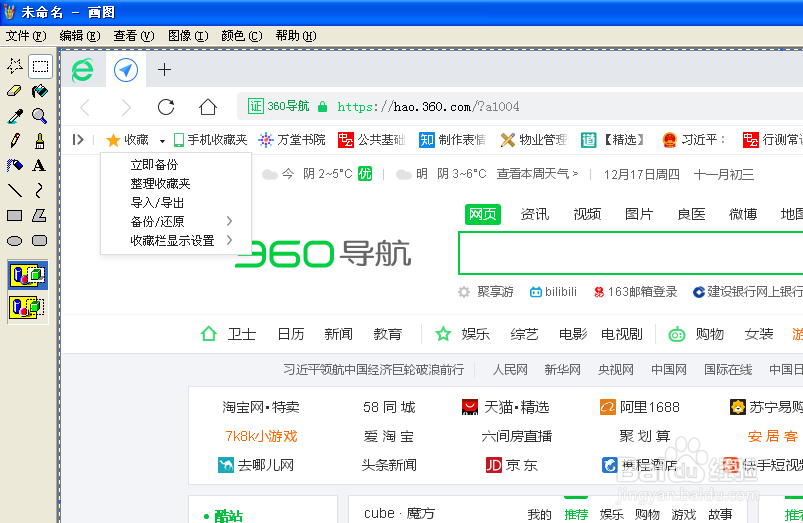Image resolution: width=803 pixels, height=523 pixels.
Task: Open the 公共基础 bookmark
Action: coord(371,140)
